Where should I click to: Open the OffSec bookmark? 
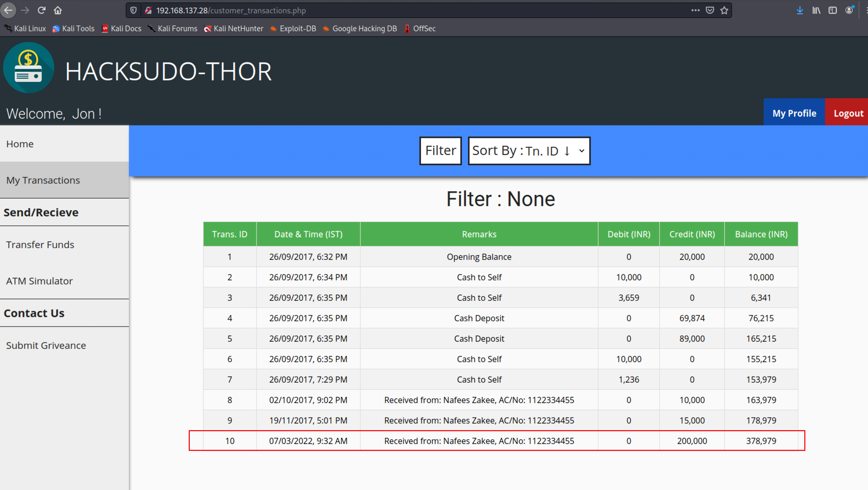tap(419, 29)
